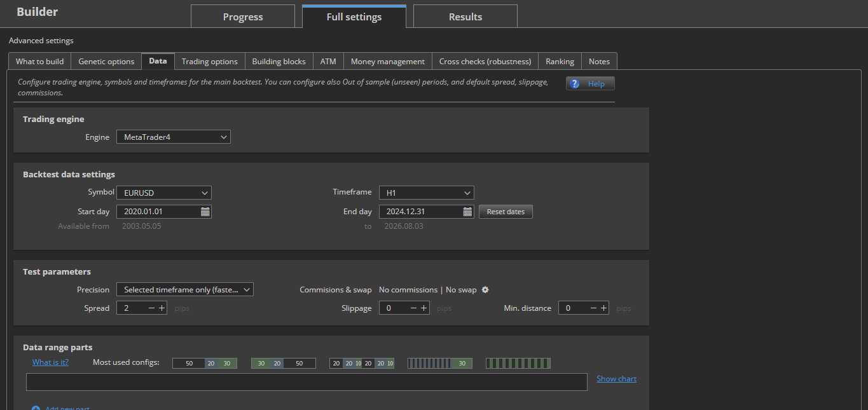868x410 pixels.
Task: Open the Notes tab
Action: coord(599,62)
